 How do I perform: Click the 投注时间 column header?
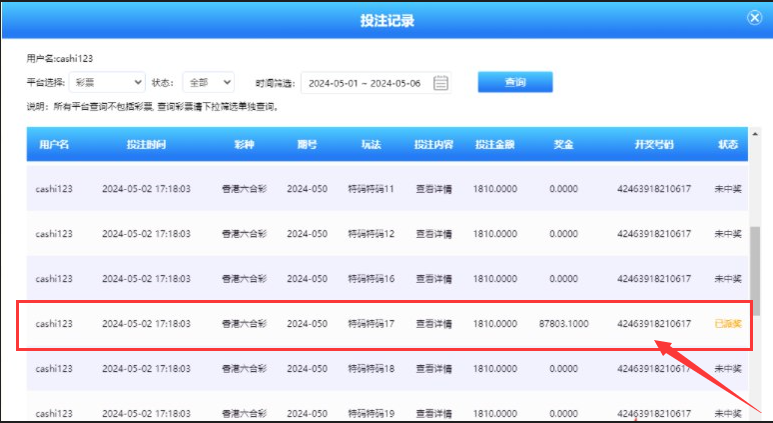point(146,145)
